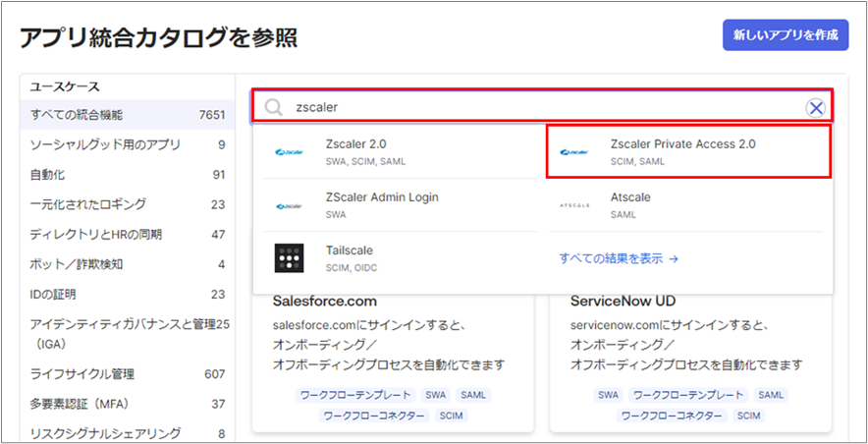The height and width of the screenshot is (444, 868).
Task: Select ディレクトリとHRの同期 category
Action: pos(128,234)
